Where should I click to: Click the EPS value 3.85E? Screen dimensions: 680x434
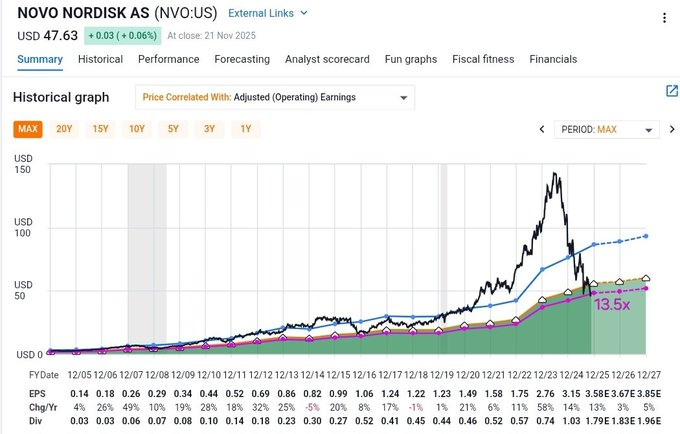(649, 394)
